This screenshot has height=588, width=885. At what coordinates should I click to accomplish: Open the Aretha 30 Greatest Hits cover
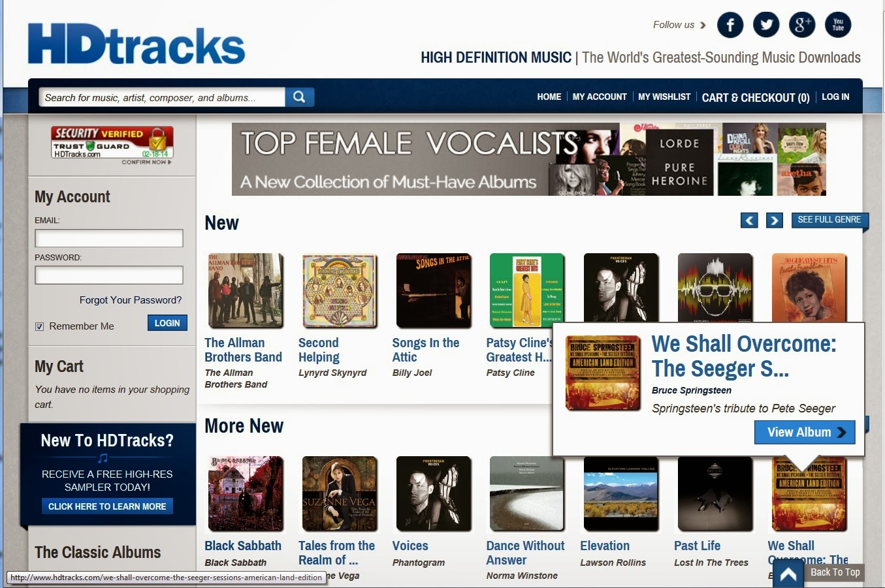[x=809, y=287]
